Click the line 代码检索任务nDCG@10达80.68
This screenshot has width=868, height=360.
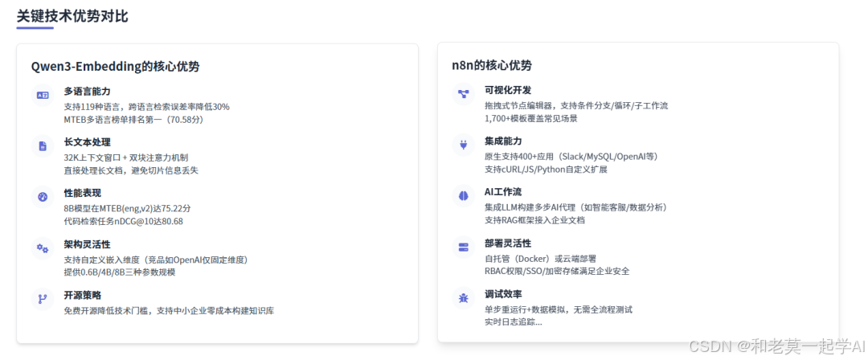click(x=124, y=221)
